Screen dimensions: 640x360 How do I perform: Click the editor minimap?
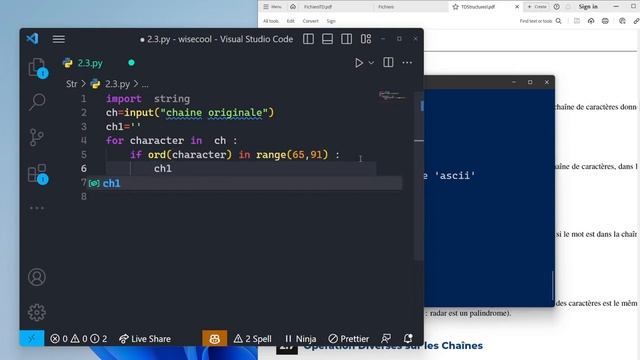pyautogui.click(x=392, y=96)
